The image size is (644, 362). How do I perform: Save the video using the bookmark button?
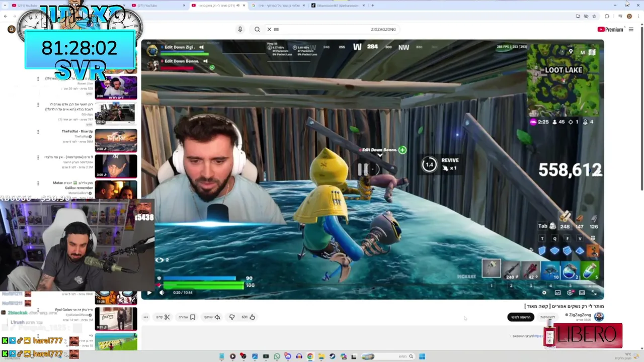coord(187,317)
